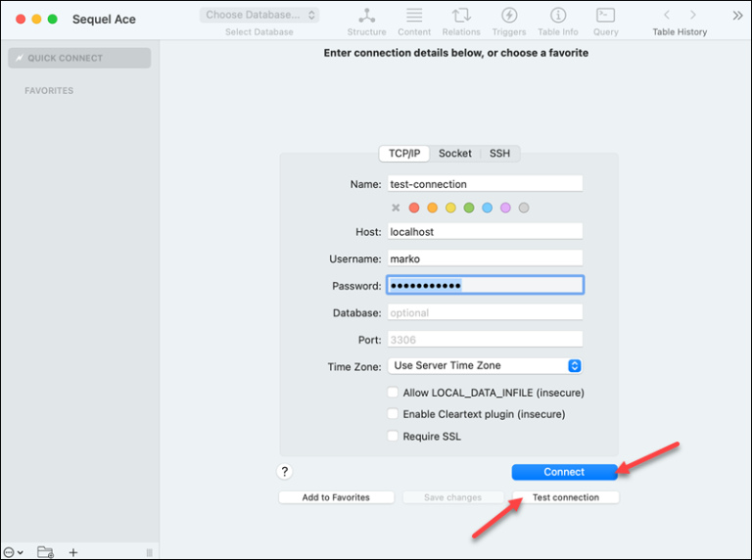Switch to the SSH tab

click(x=499, y=154)
